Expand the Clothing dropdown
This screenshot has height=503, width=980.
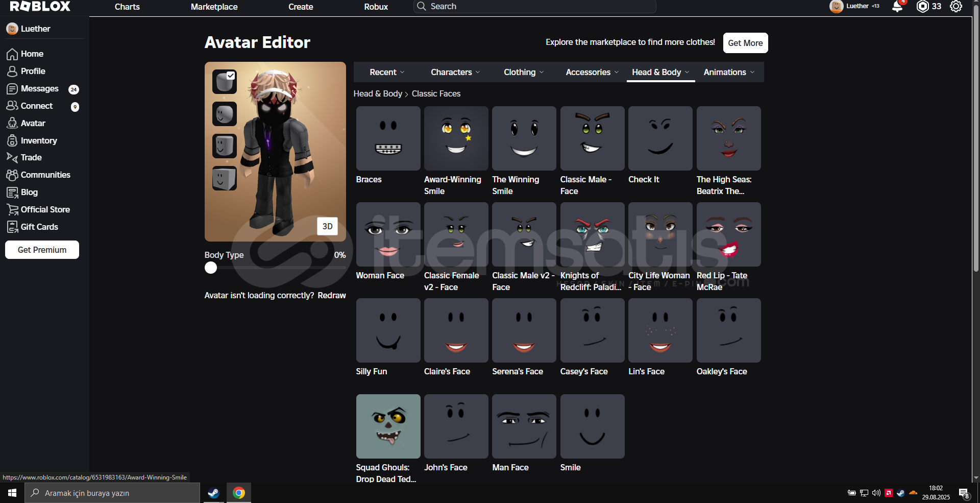524,72
